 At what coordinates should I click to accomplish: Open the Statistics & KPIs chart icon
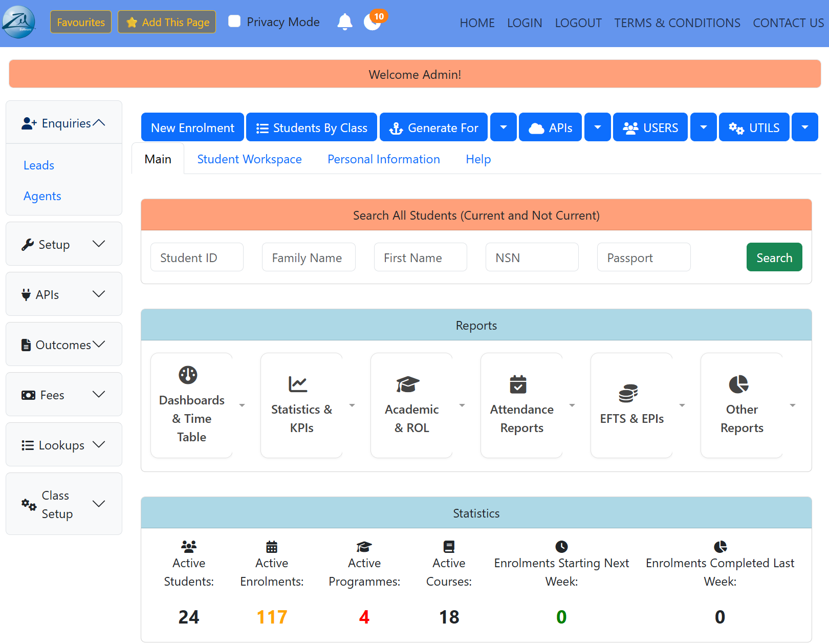point(298,384)
